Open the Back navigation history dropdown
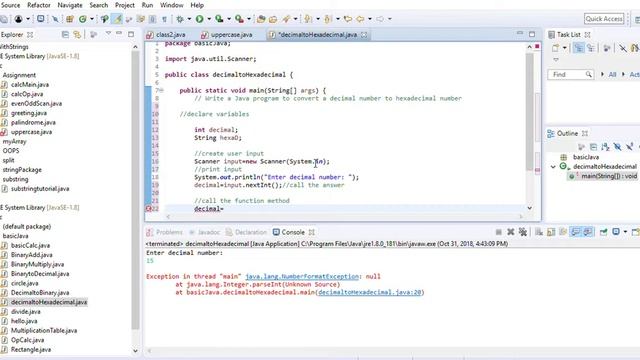The height and width of the screenshot is (360, 640). click(x=370, y=19)
